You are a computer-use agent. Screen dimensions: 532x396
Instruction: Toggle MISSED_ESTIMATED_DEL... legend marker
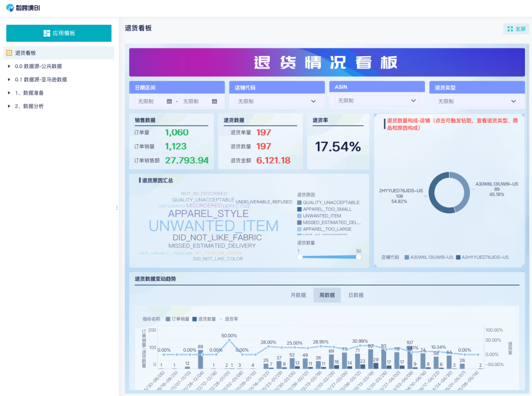(x=299, y=222)
